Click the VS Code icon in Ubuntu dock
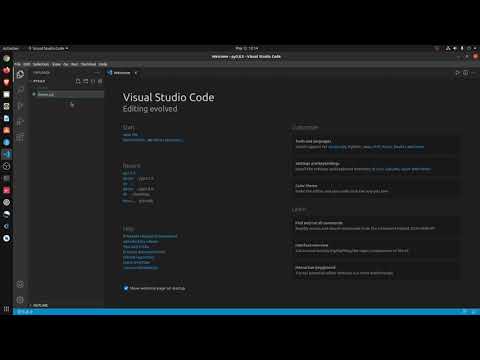 point(6,154)
